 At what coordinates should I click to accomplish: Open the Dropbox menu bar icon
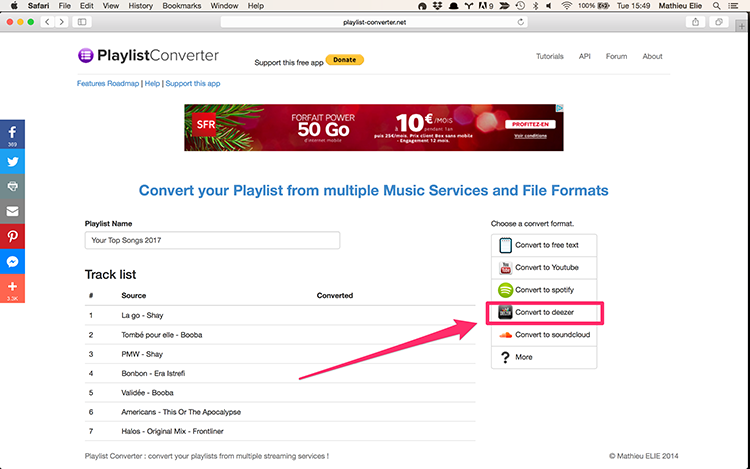point(437,6)
